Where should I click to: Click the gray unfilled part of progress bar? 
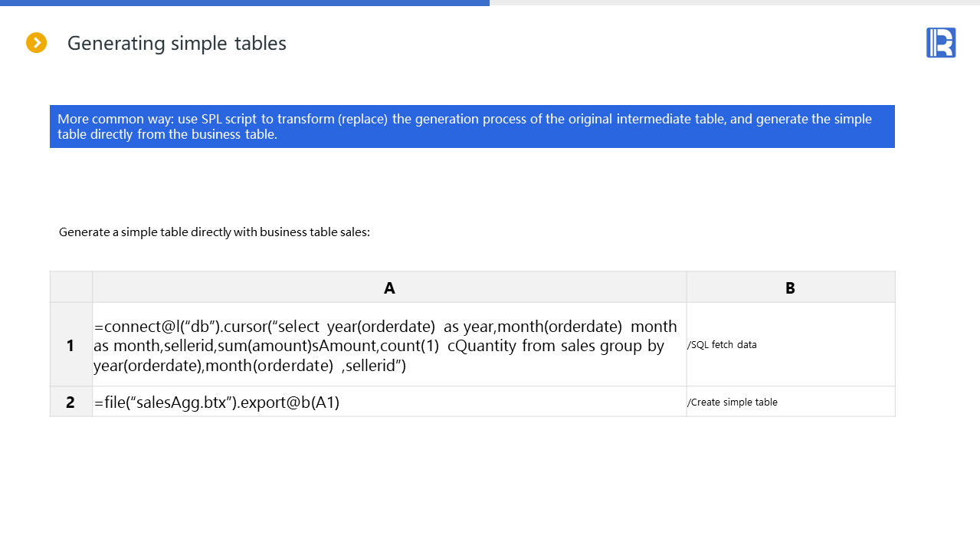coord(734,3)
